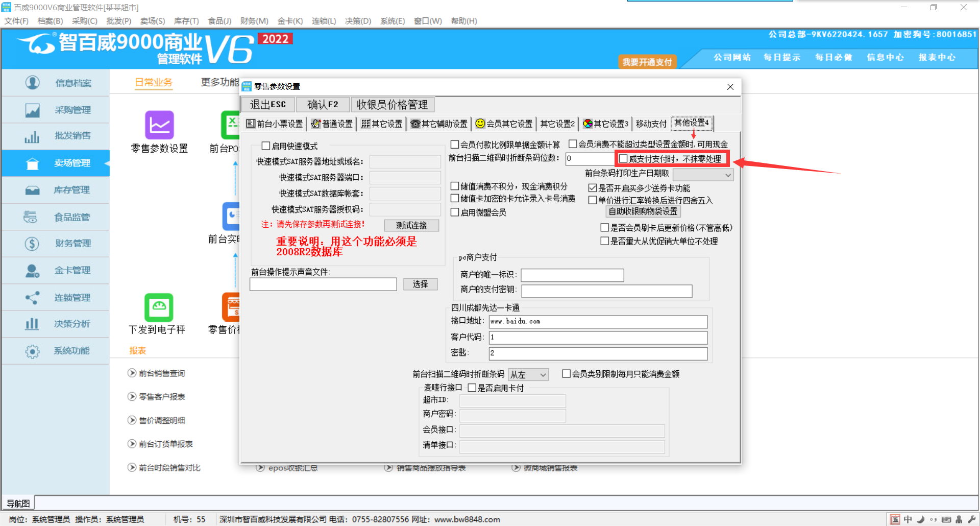The image size is (980, 526).
Task: Check 威支付支付时，不抹零处理 option
Action: 623,159
